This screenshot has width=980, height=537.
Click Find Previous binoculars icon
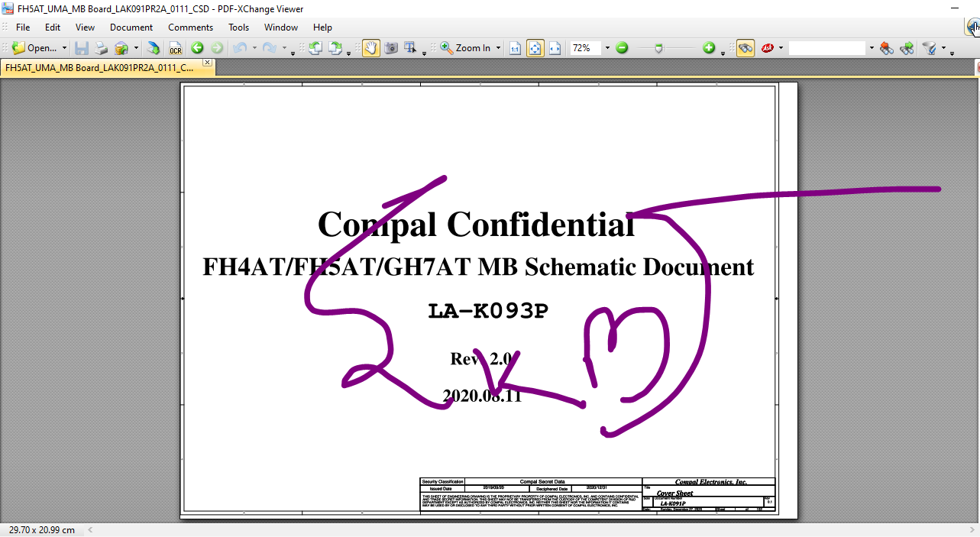coord(887,48)
